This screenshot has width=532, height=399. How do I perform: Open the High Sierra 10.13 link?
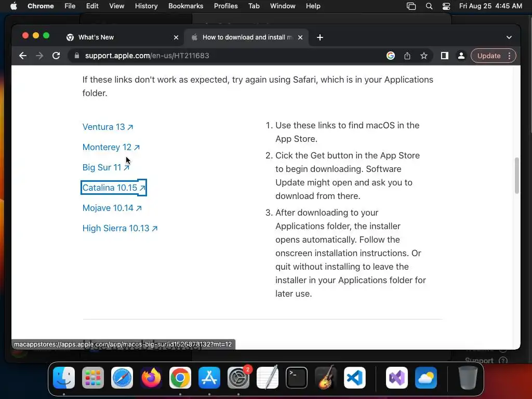pos(120,229)
